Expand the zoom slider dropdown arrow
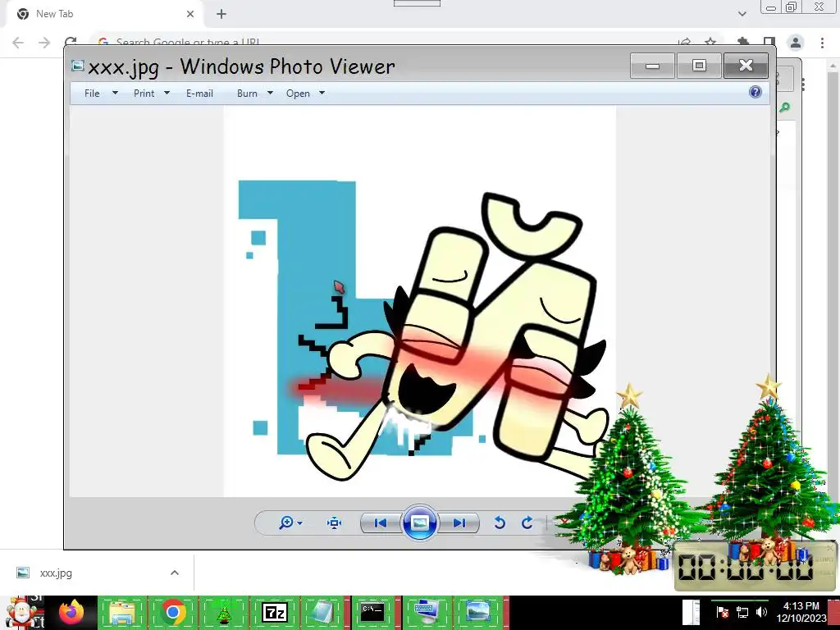The width and height of the screenshot is (840, 630). (x=299, y=523)
